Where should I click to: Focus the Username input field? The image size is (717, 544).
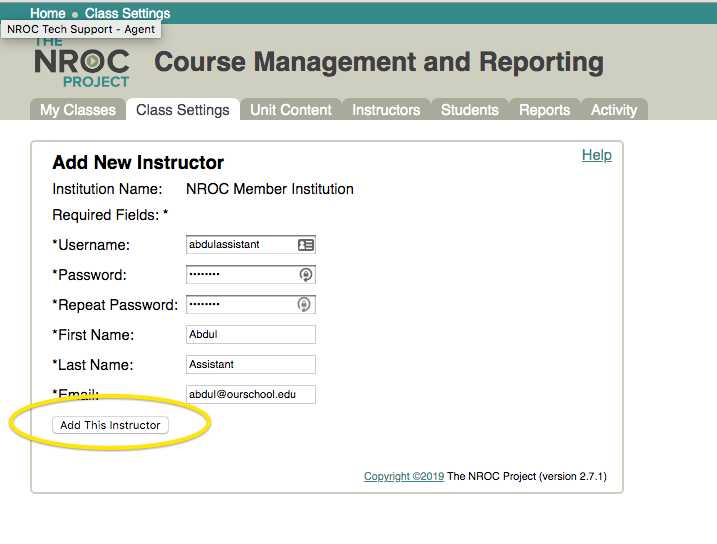(x=251, y=245)
